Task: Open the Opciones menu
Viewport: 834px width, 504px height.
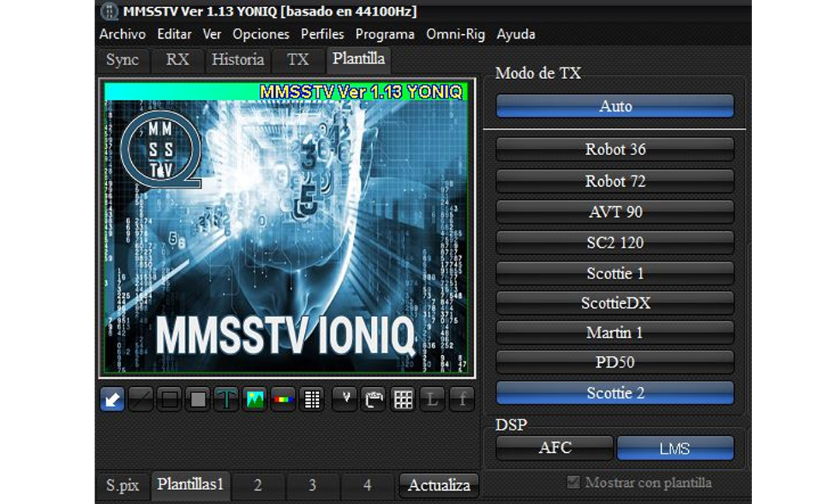Action: 261,34
